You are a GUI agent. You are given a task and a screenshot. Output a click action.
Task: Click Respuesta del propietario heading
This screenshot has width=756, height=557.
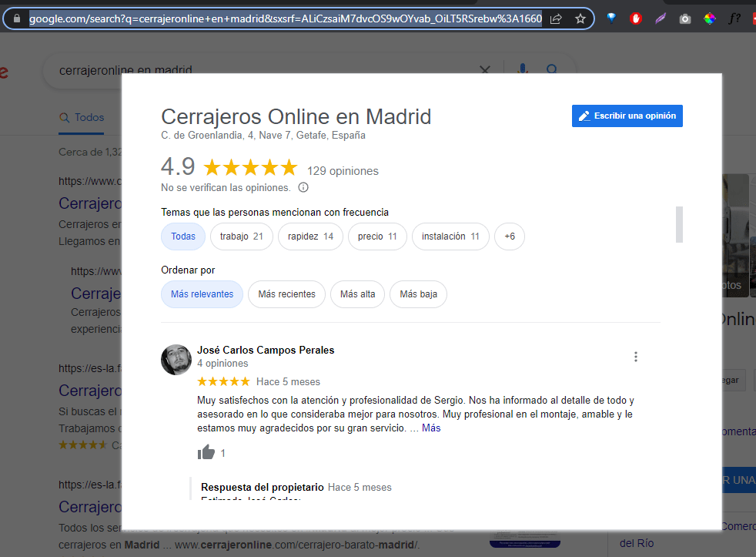pyautogui.click(x=263, y=487)
